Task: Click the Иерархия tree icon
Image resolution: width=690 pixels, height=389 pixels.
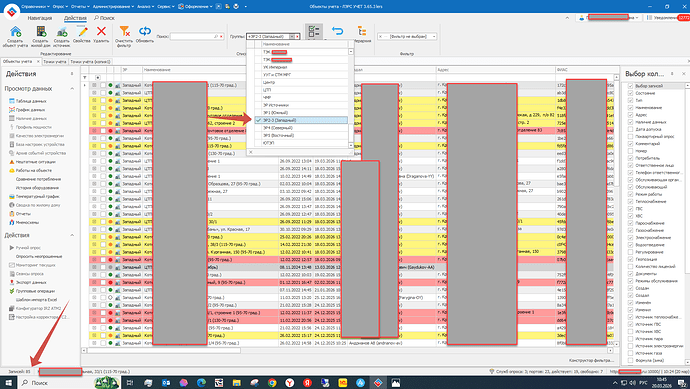Action: pyautogui.click(x=362, y=31)
